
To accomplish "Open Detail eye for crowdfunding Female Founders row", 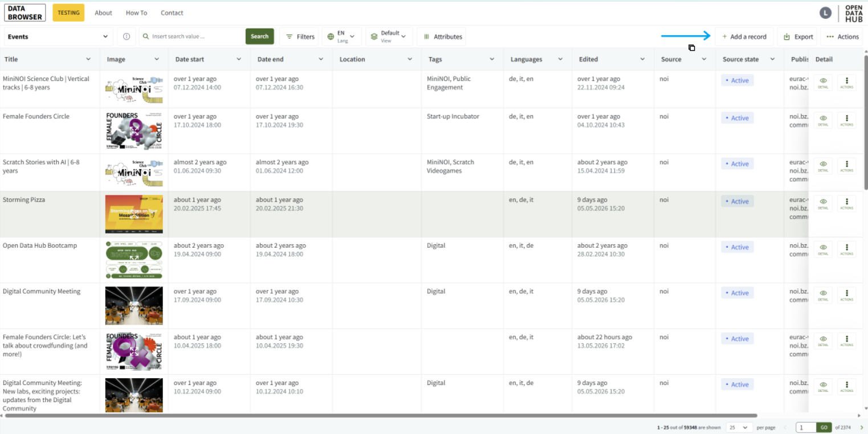I will [823, 341].
